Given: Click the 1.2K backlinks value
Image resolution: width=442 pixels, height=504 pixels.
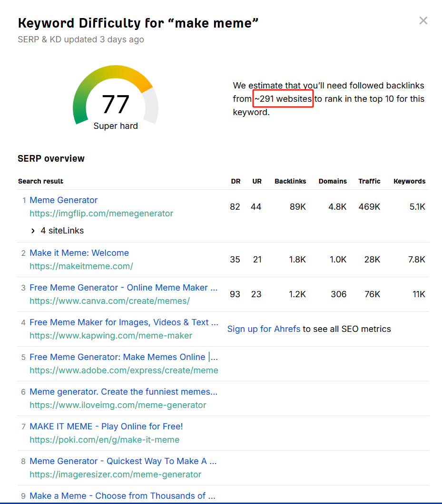Looking at the screenshot, I should pyautogui.click(x=297, y=294).
